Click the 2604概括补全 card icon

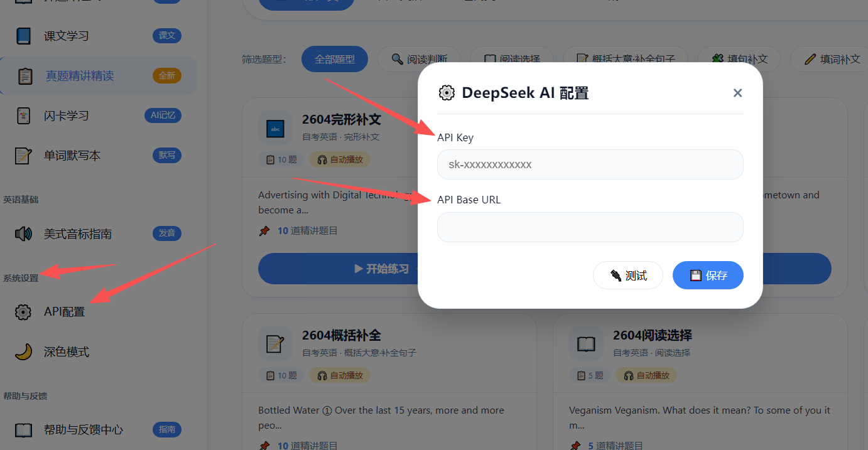tap(275, 343)
